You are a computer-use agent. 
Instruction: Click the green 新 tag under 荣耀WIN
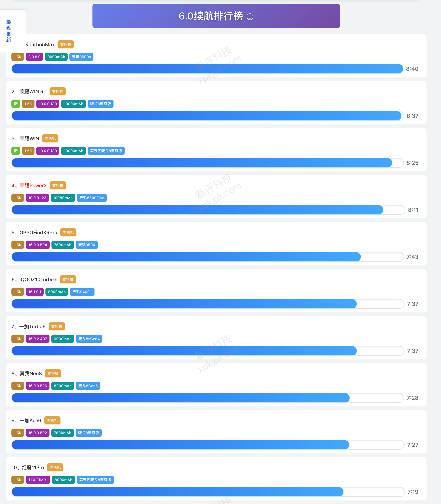pos(16,151)
